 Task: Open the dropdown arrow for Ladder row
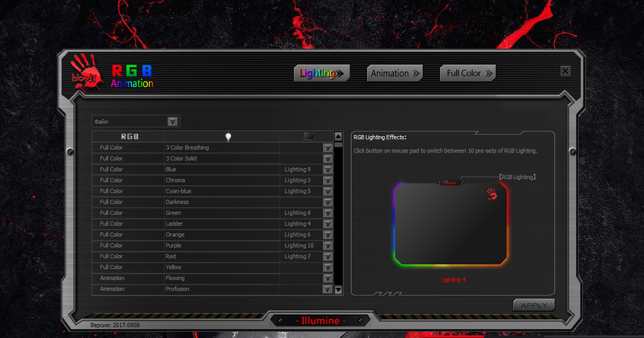(328, 224)
